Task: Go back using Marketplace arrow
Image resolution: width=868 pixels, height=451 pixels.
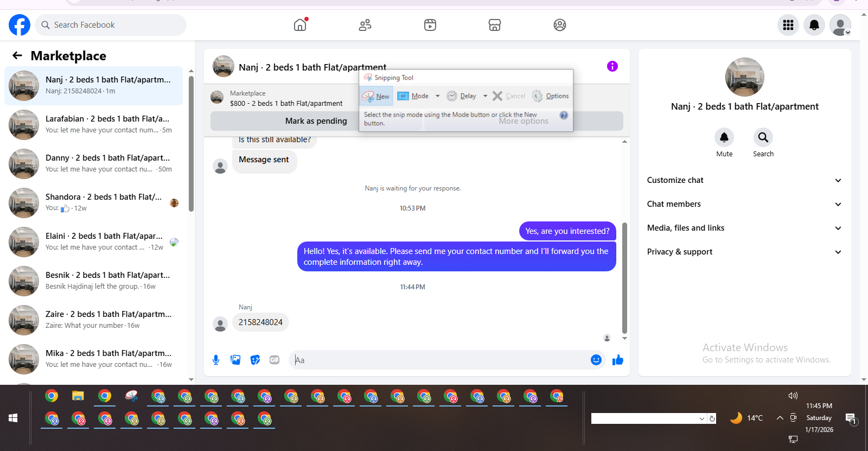Action: tap(17, 55)
